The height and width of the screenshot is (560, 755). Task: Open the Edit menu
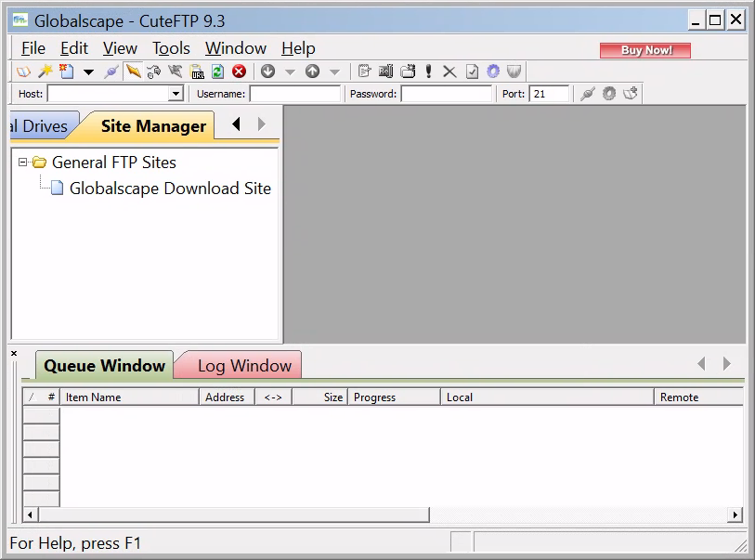point(73,48)
